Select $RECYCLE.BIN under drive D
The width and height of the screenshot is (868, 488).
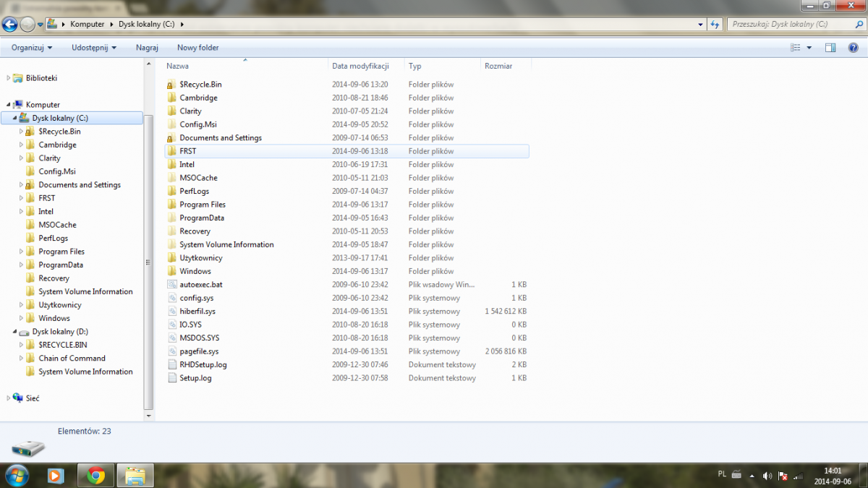[x=63, y=345]
